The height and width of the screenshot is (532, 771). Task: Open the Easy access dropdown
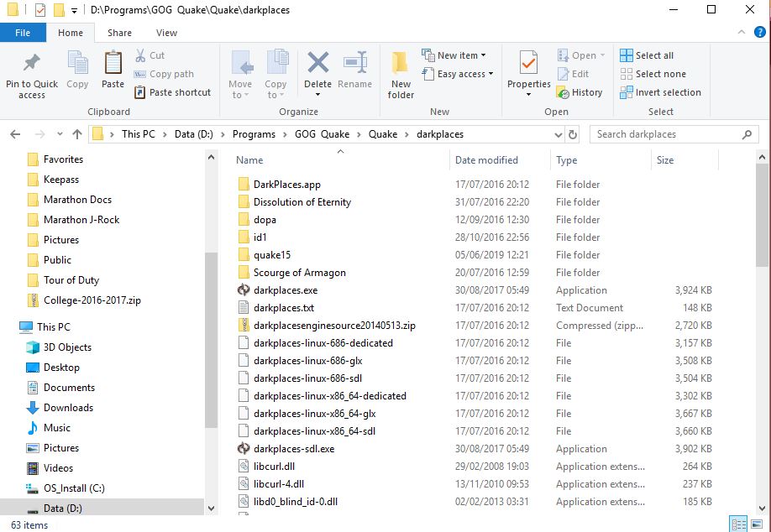point(457,74)
